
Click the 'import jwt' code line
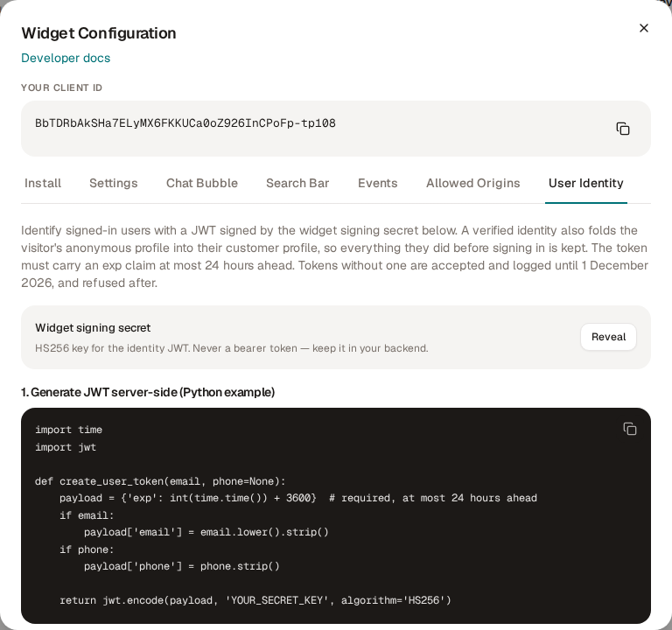coord(66,447)
